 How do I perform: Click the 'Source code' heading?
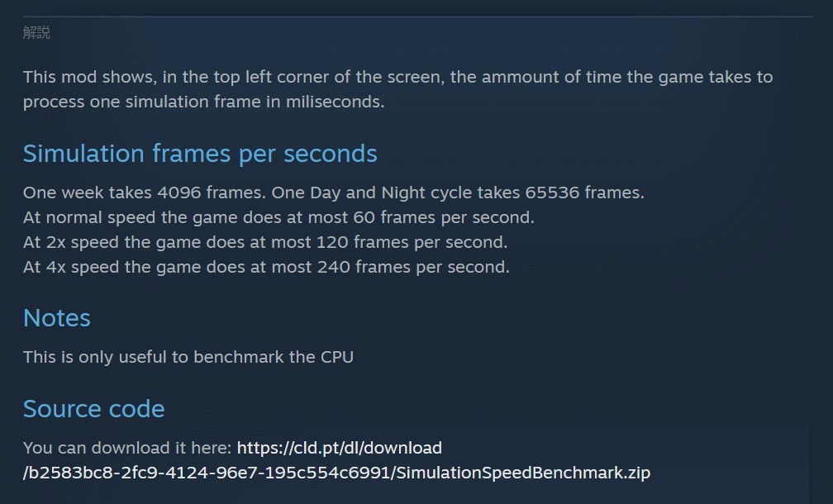point(94,409)
